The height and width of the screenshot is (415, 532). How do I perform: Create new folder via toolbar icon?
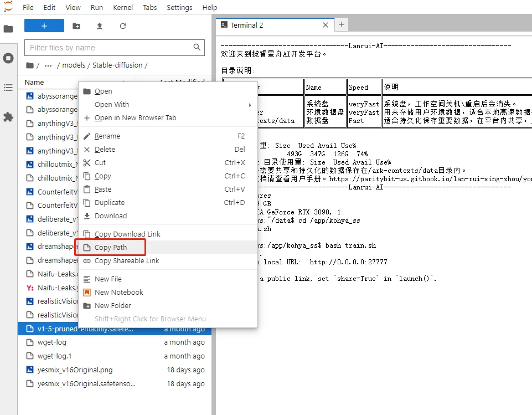coord(76,26)
